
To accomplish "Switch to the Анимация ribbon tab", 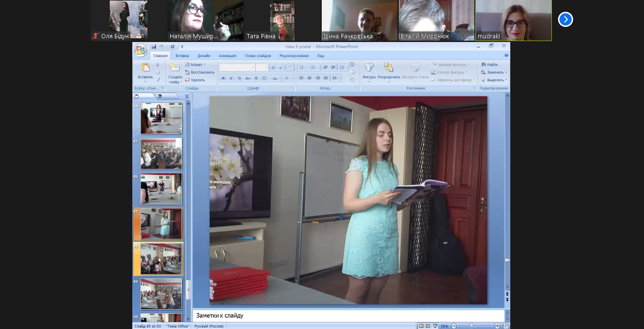I will pos(227,56).
